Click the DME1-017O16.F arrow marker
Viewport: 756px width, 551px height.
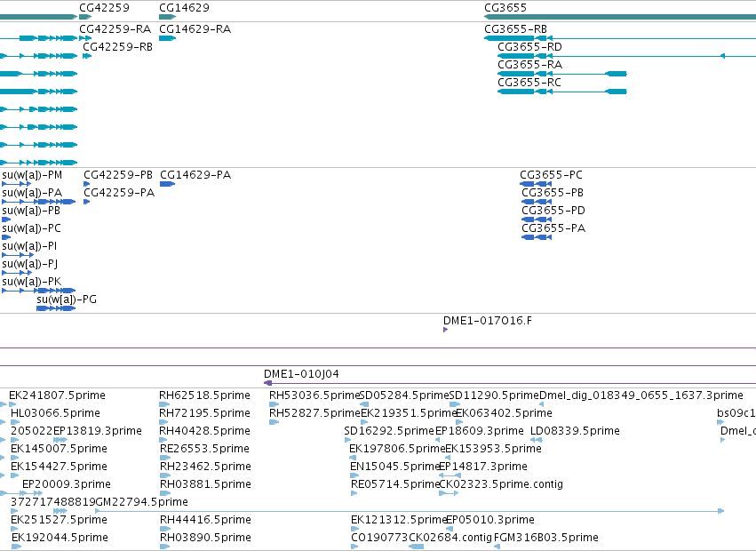[445, 330]
